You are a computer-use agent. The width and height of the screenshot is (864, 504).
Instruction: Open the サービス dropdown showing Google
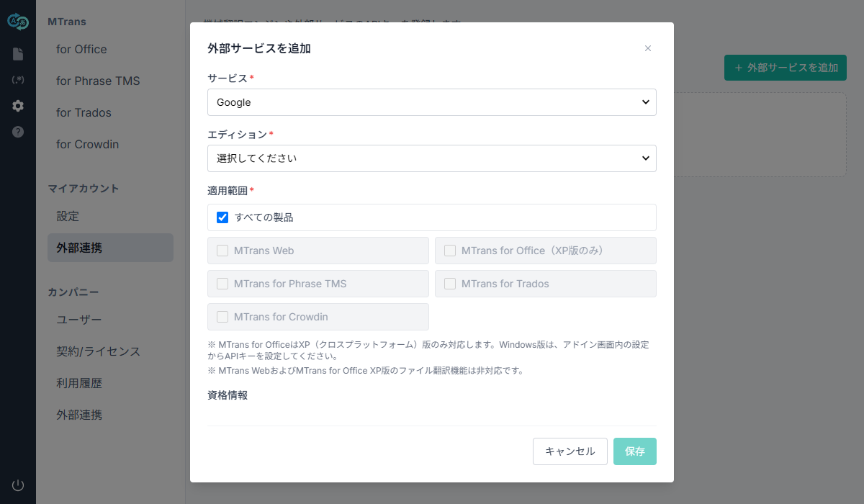[432, 102]
